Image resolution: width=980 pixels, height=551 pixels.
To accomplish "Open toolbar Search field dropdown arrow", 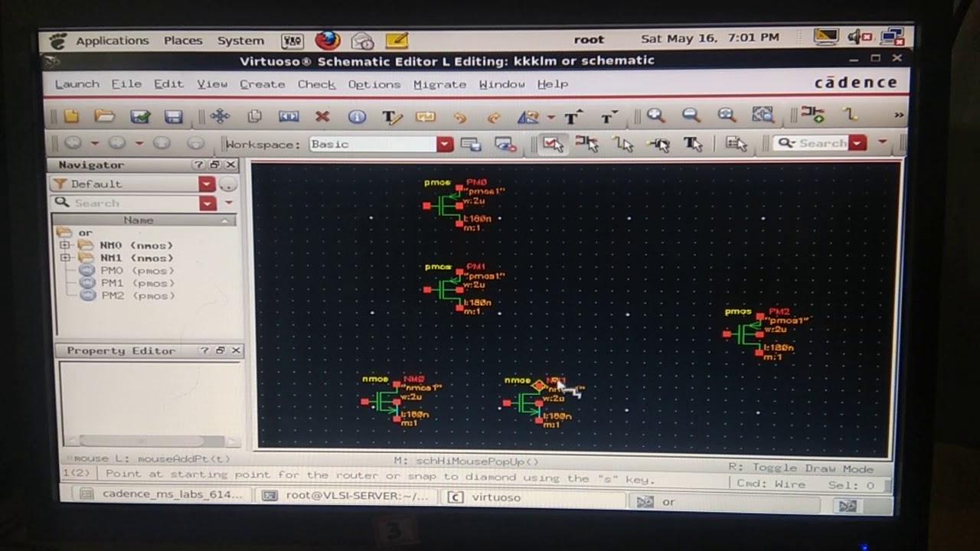I will [857, 143].
